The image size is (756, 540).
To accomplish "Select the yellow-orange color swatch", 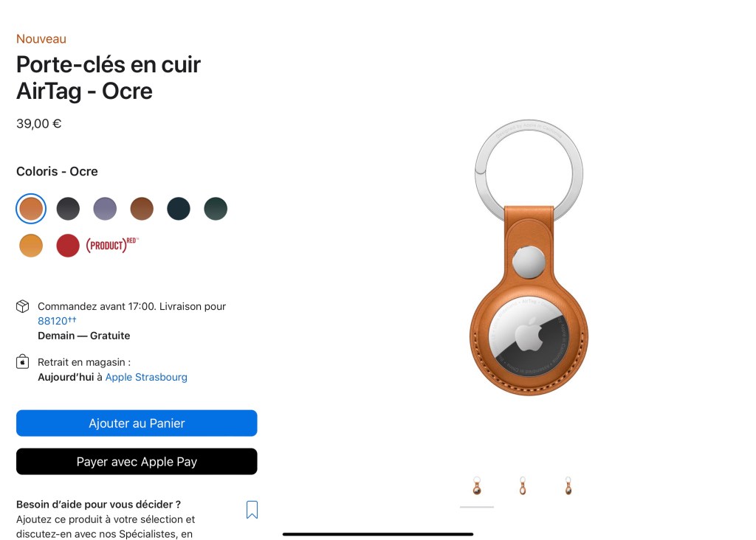I will [x=31, y=246].
